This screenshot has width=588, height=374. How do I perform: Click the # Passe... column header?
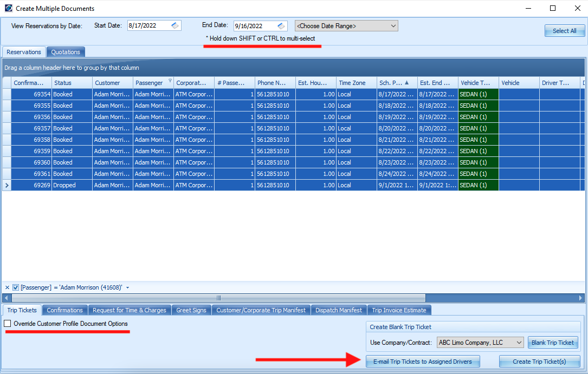tap(235, 83)
